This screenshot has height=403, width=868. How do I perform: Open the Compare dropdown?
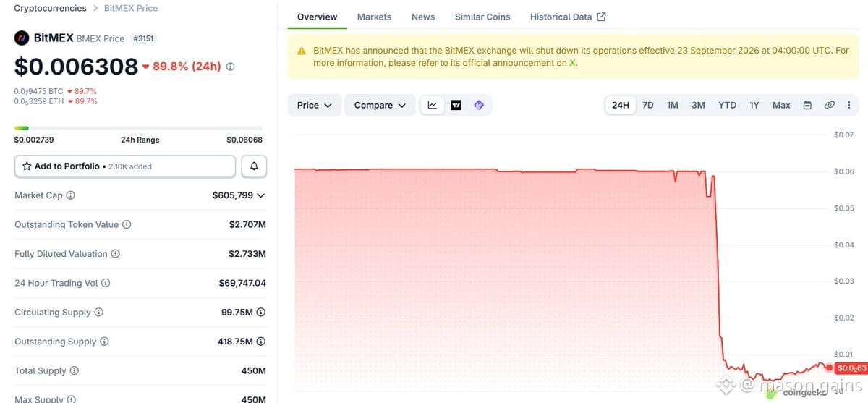[x=380, y=105]
